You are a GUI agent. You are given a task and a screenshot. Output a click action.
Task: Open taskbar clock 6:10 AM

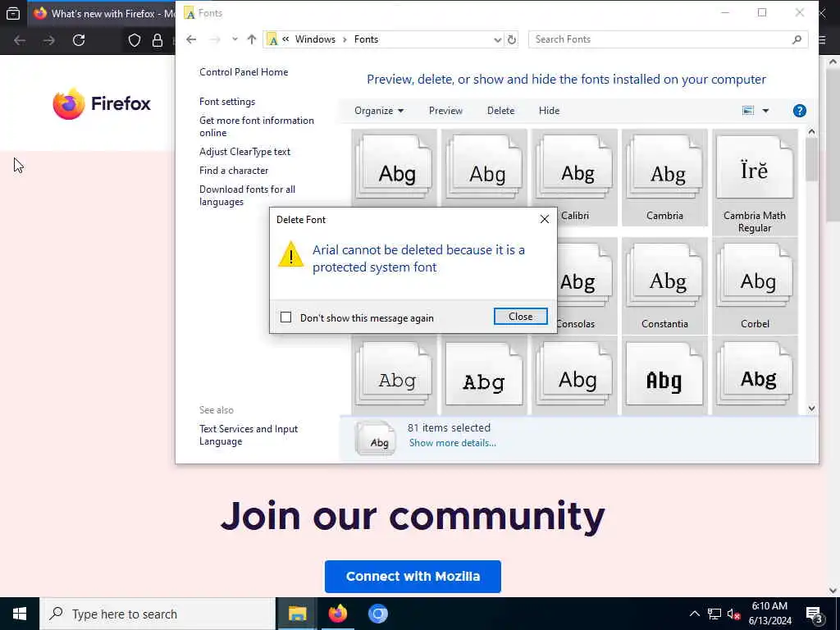[x=769, y=614]
